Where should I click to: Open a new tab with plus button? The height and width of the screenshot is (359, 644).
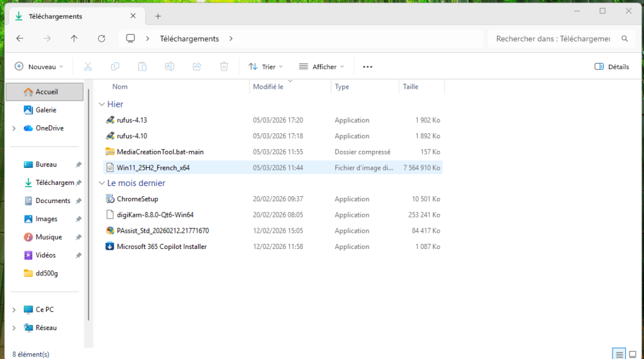tap(158, 16)
